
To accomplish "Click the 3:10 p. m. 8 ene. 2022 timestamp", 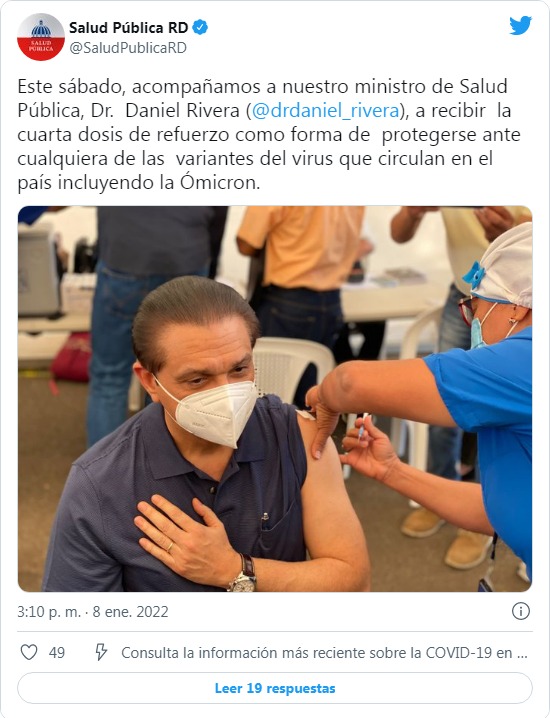I will point(93,612).
